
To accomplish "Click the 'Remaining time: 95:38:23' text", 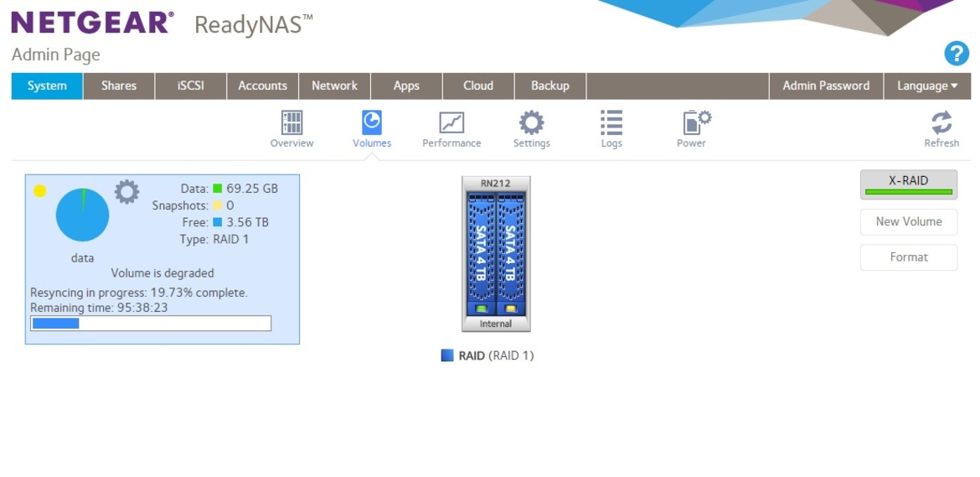I will pos(99,308).
